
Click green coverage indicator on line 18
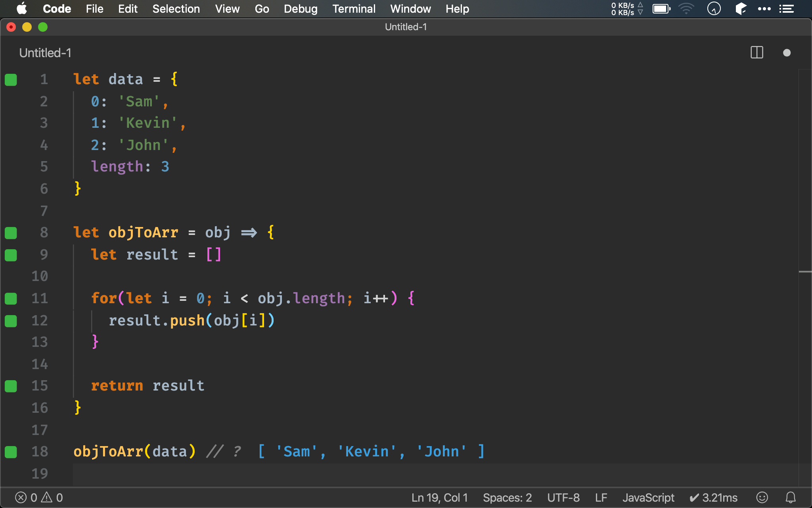coord(11,452)
